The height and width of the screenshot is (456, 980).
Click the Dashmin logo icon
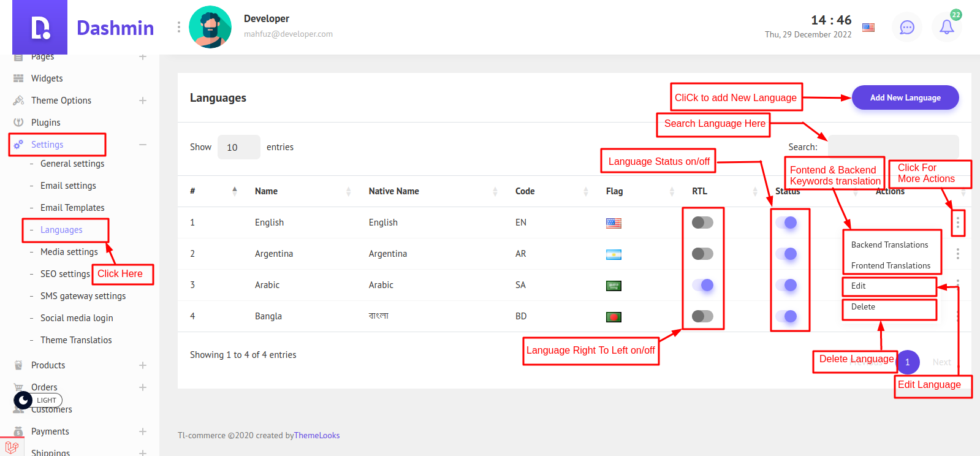[x=40, y=28]
